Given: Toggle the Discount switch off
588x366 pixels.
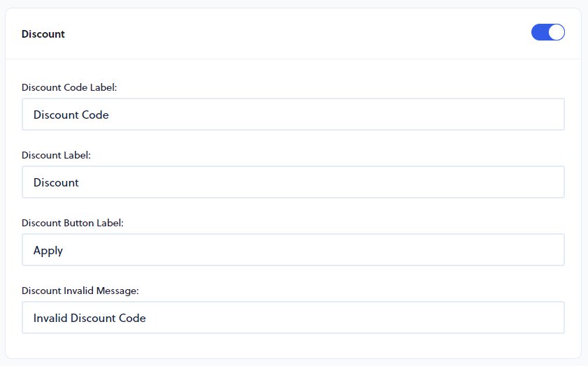Looking at the screenshot, I should tap(547, 32).
